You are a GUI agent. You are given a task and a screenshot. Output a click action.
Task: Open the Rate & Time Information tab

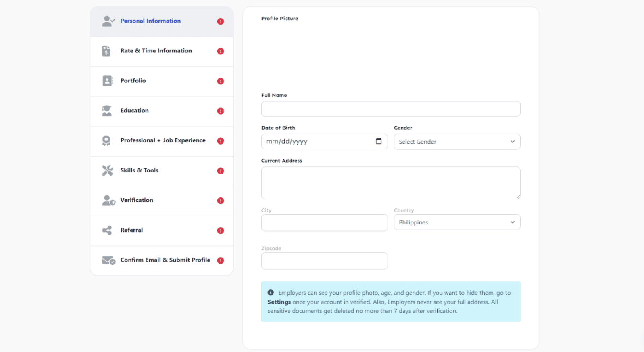click(x=156, y=51)
